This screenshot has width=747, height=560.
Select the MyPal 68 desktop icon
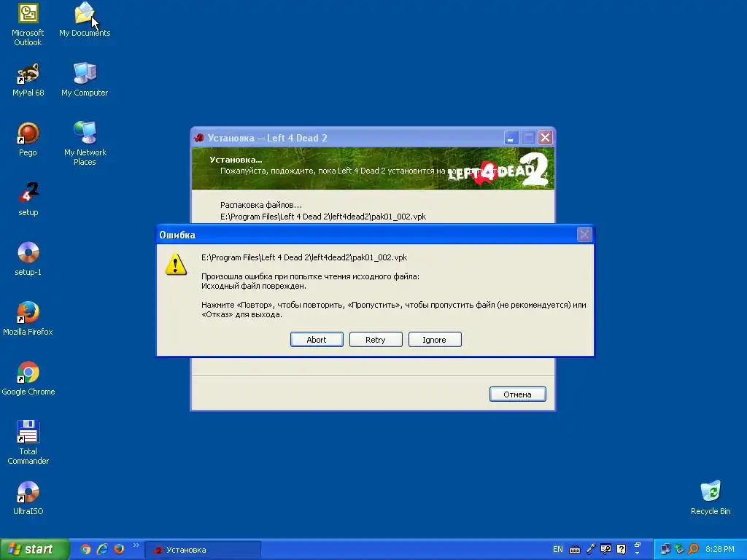tap(28, 80)
